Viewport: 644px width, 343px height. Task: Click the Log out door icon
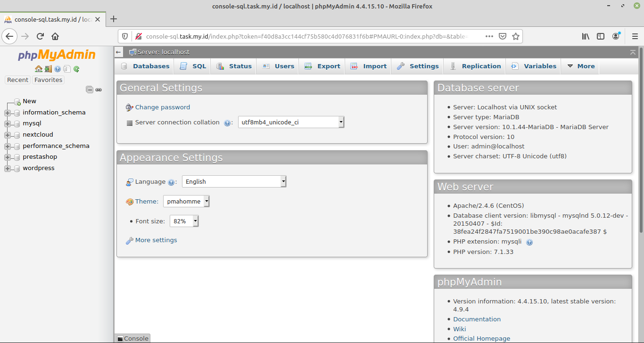pos(48,69)
